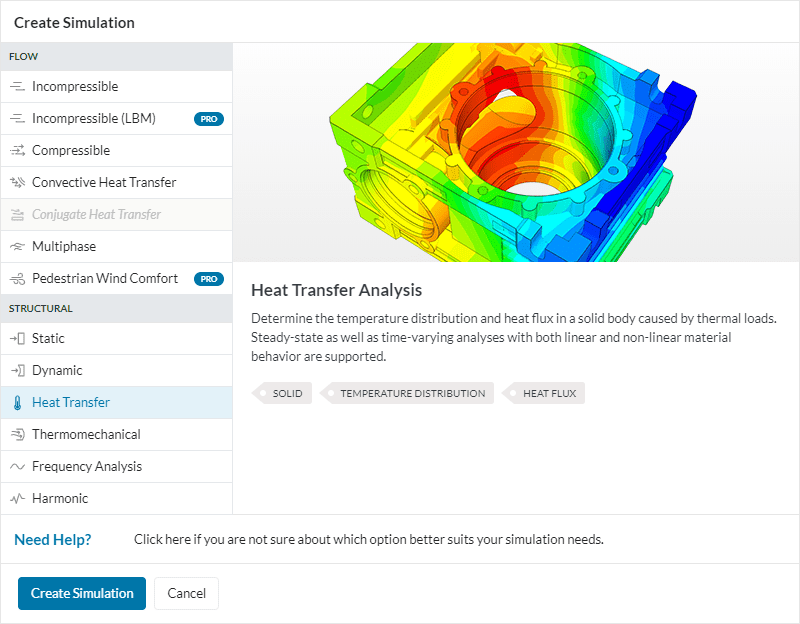Click the Thermomechanical icon

(17, 435)
